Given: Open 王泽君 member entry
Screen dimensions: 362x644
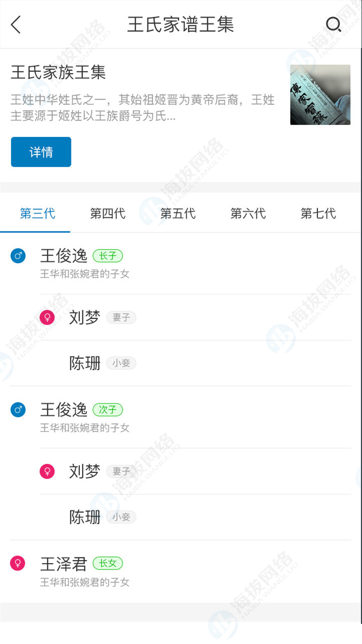Looking at the screenshot, I should click(64, 564).
